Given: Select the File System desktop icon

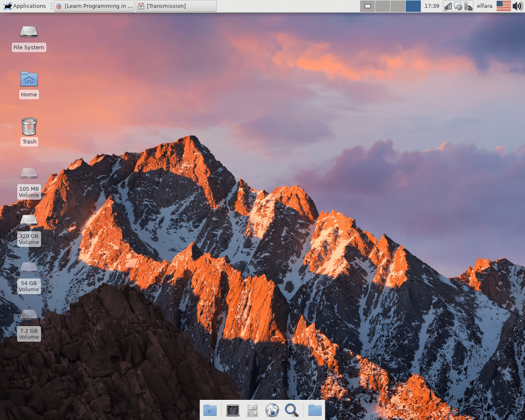Looking at the screenshot, I should (x=29, y=32).
